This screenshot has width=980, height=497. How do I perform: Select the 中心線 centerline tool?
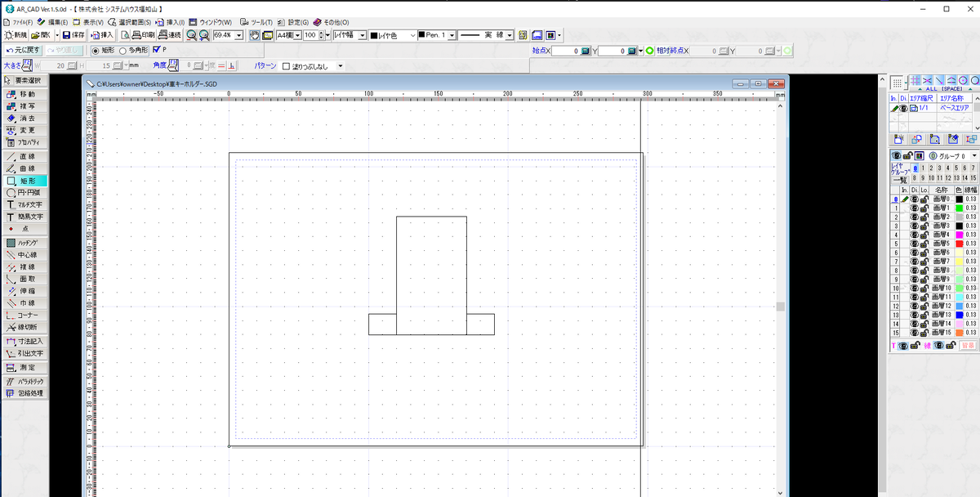pyautogui.click(x=24, y=255)
